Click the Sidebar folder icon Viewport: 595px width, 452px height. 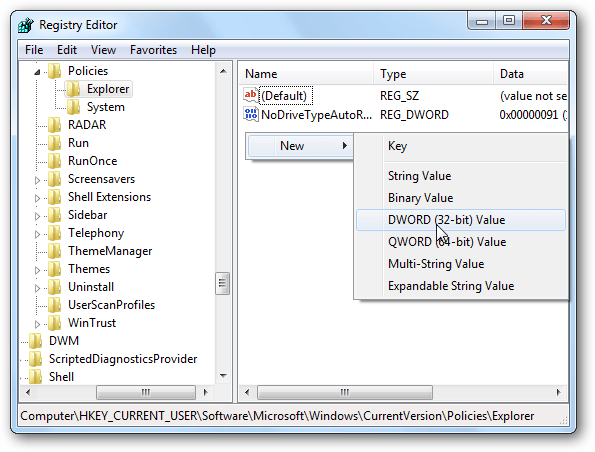pyautogui.click(x=54, y=215)
